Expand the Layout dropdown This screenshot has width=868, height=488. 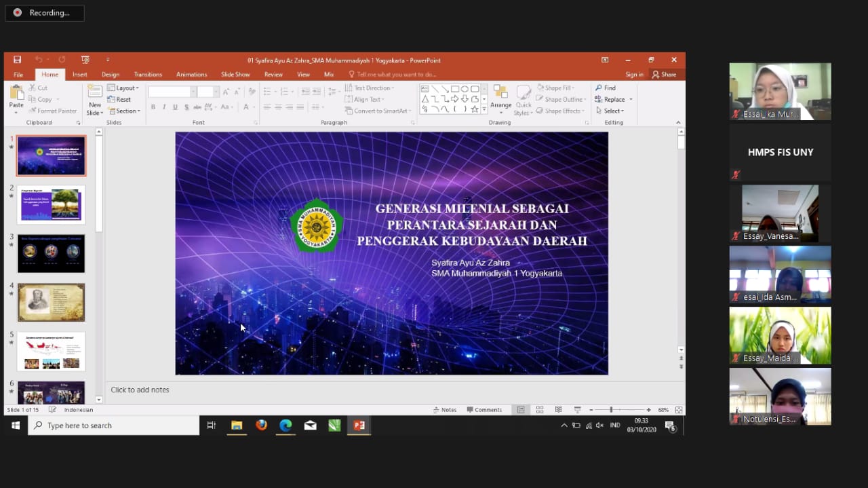tap(126, 88)
